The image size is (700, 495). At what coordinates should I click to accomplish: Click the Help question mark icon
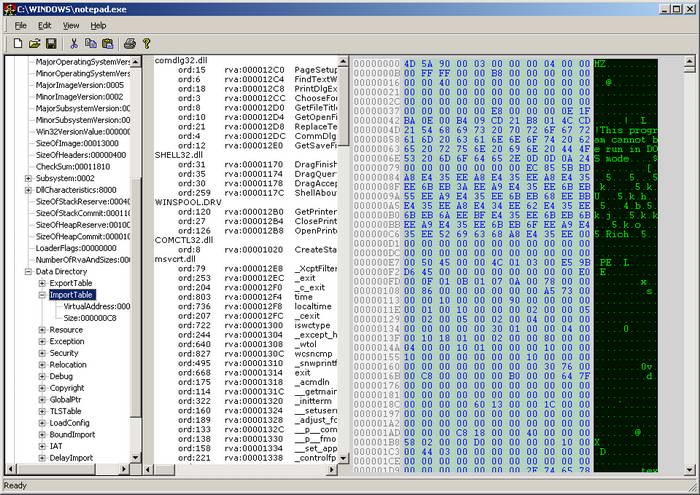click(146, 43)
